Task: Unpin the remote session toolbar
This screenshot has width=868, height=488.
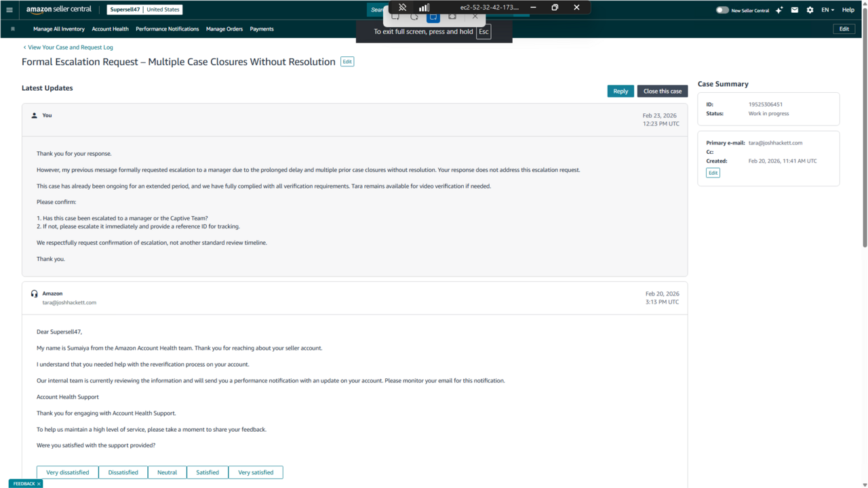Action: pos(402,7)
